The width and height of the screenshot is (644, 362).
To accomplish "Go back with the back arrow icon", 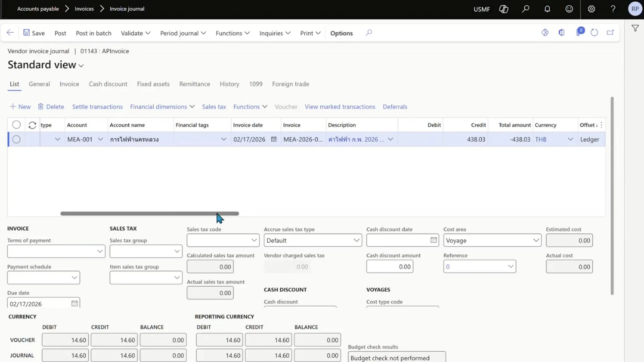I will 10,33.
